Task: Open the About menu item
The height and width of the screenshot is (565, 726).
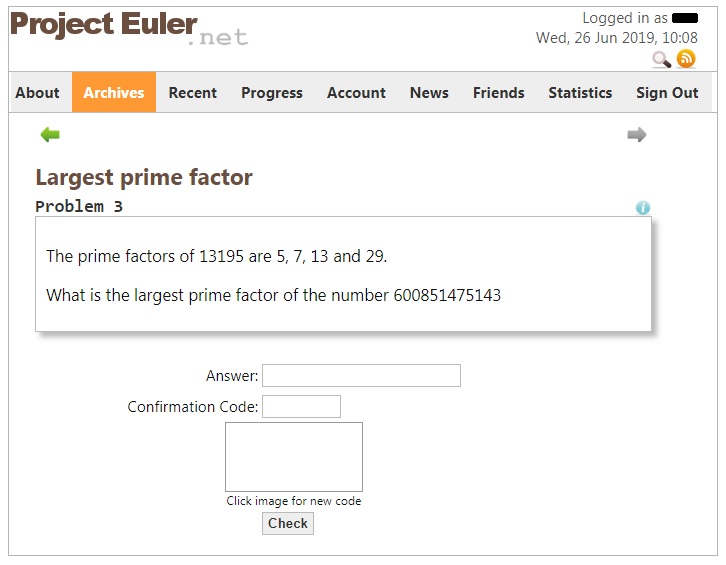Action: click(38, 93)
